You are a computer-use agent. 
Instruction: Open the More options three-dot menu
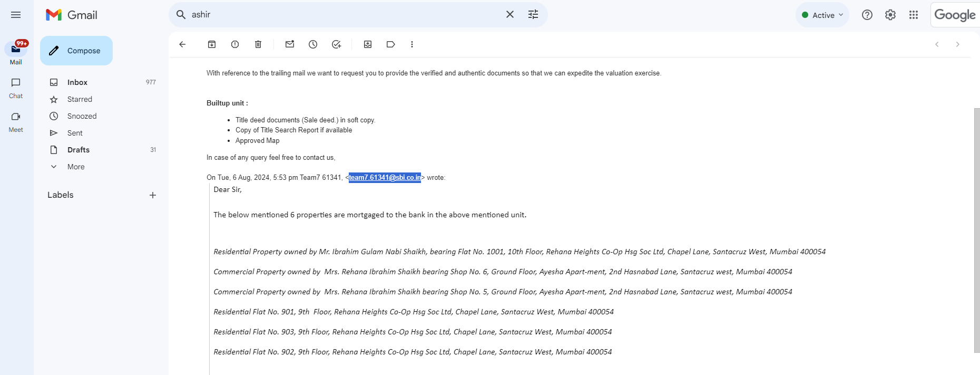point(412,44)
